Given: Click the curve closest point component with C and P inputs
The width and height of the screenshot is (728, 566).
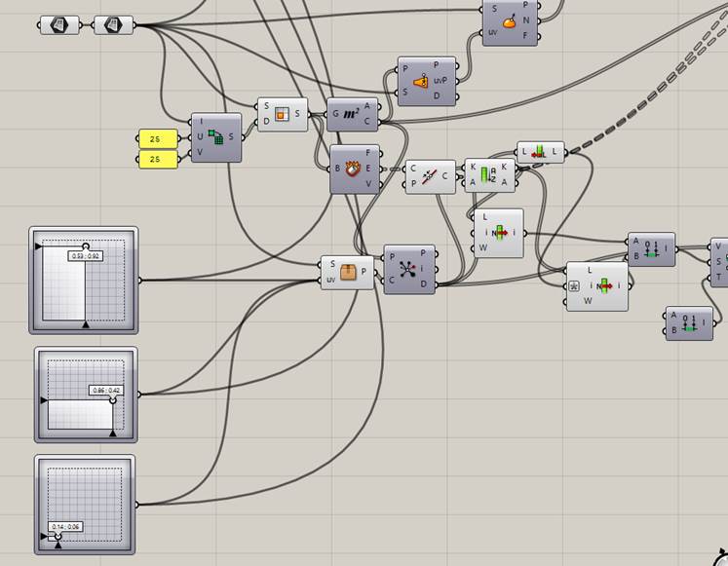Looking at the screenshot, I should click(430, 176).
